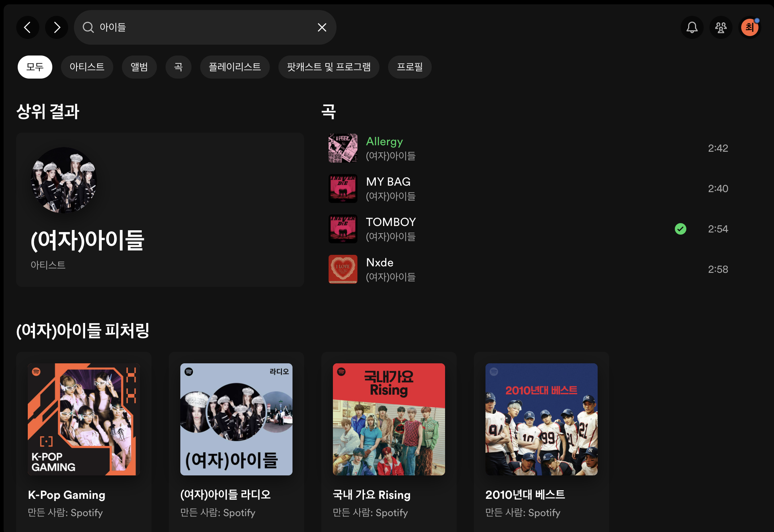Play the Allergy song row
Screen dimensions: 774x532
tap(505, 148)
